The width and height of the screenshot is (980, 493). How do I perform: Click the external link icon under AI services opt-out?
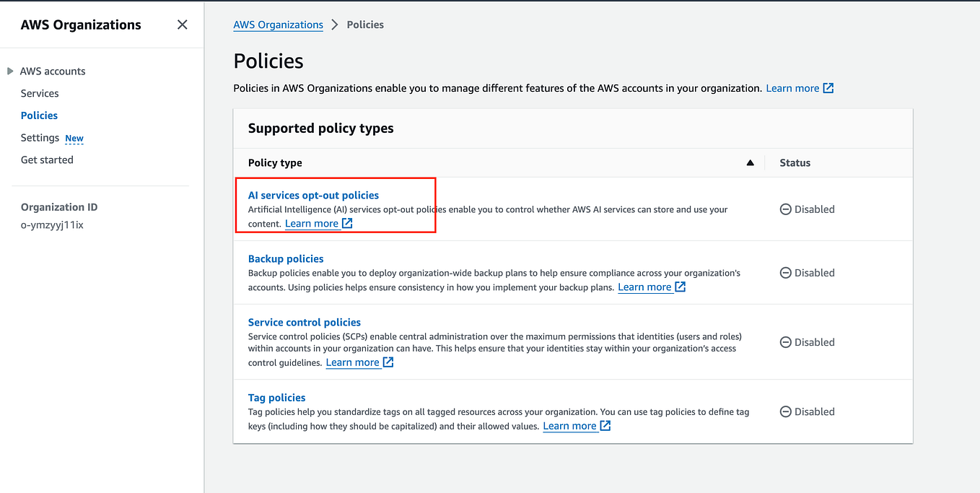point(347,224)
